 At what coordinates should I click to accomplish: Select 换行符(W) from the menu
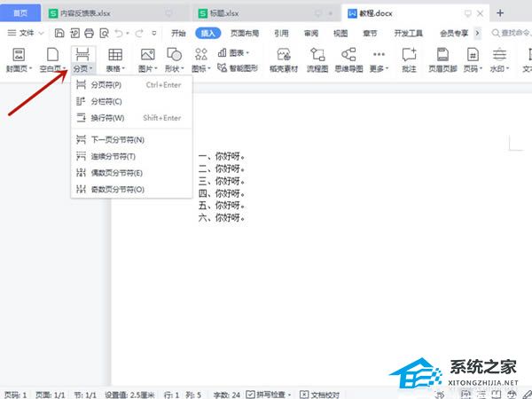pos(131,118)
